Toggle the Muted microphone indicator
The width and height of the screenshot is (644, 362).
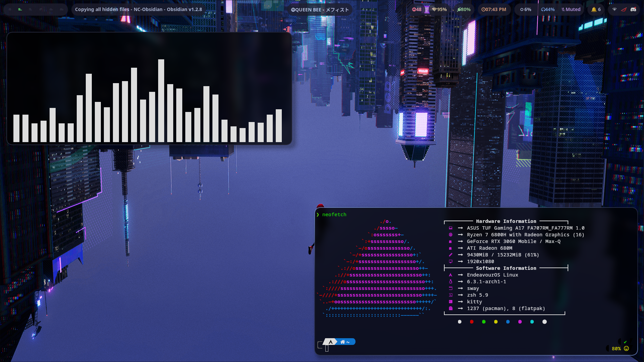coord(571,9)
